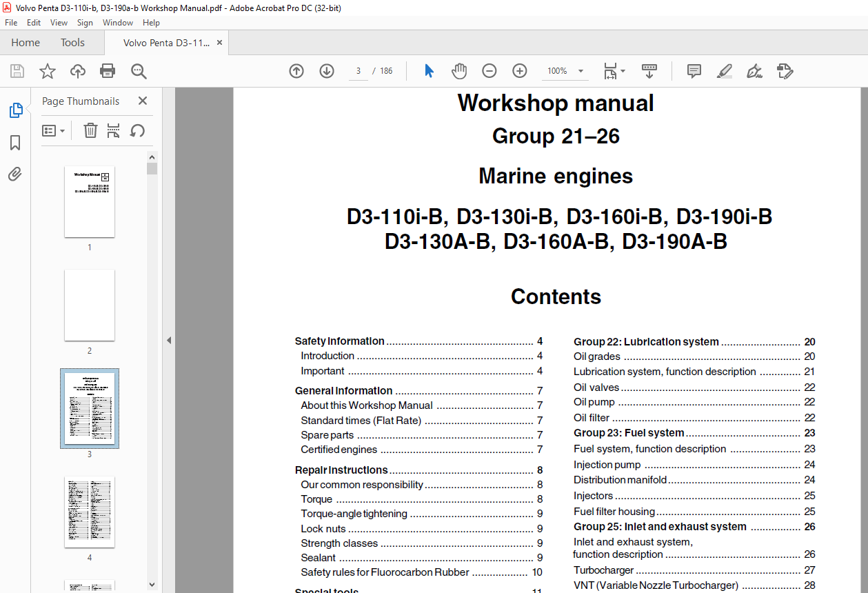Open the Sign menu
Screen dimensions: 868x593
(85, 23)
